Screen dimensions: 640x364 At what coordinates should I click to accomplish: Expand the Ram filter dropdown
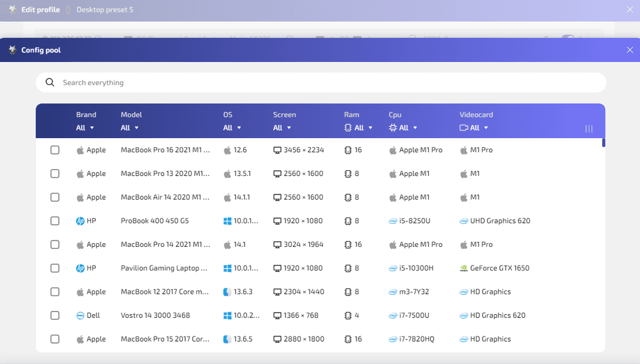(x=358, y=128)
